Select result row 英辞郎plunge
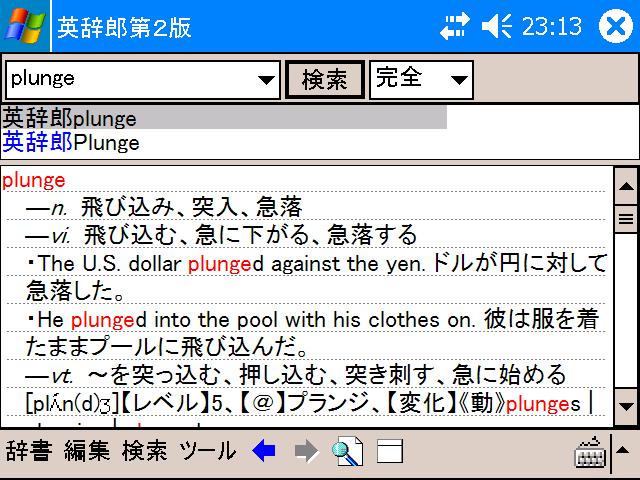The image size is (640, 480). coord(224,118)
